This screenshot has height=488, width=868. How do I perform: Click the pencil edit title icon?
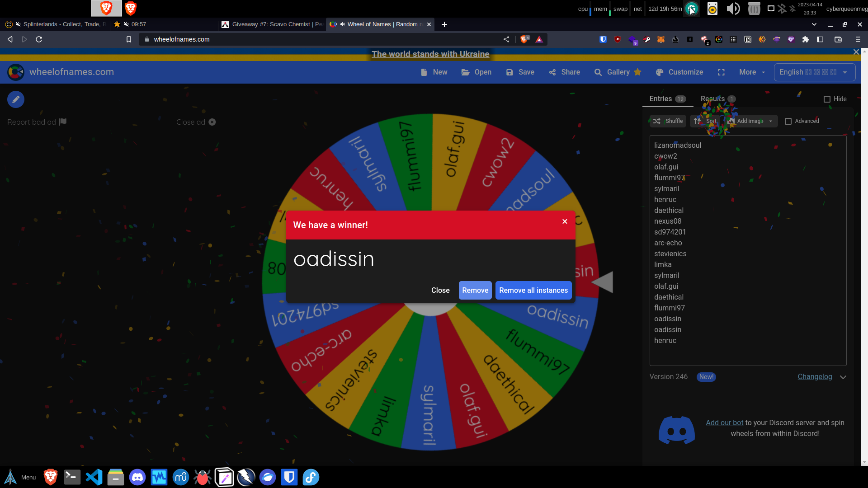tap(16, 99)
